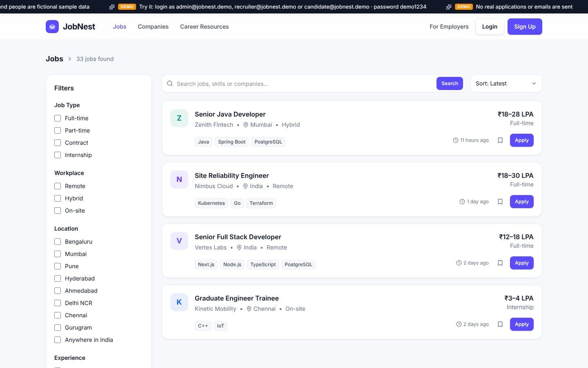Click the search magnifier icon

point(170,83)
